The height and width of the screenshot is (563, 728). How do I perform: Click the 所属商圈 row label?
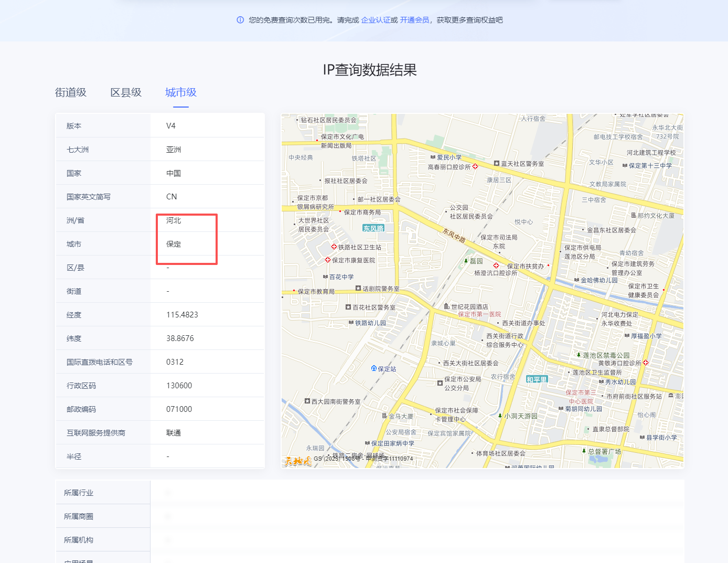point(79,516)
